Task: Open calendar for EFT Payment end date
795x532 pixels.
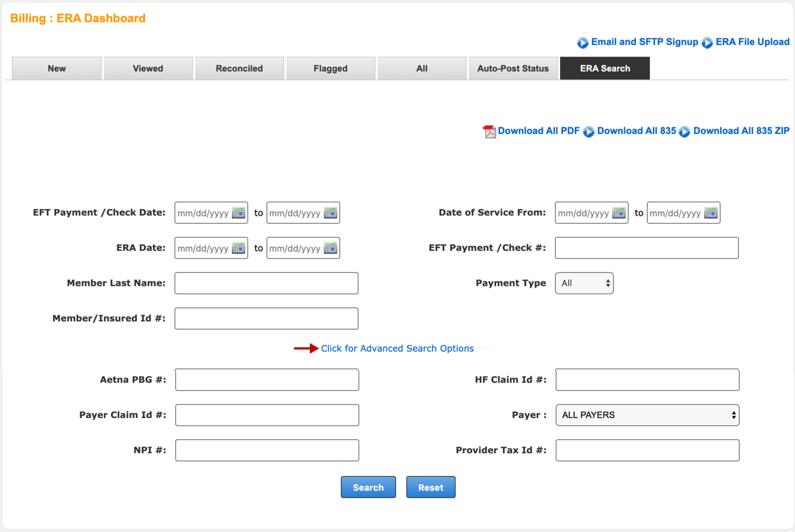Action: tap(331, 213)
